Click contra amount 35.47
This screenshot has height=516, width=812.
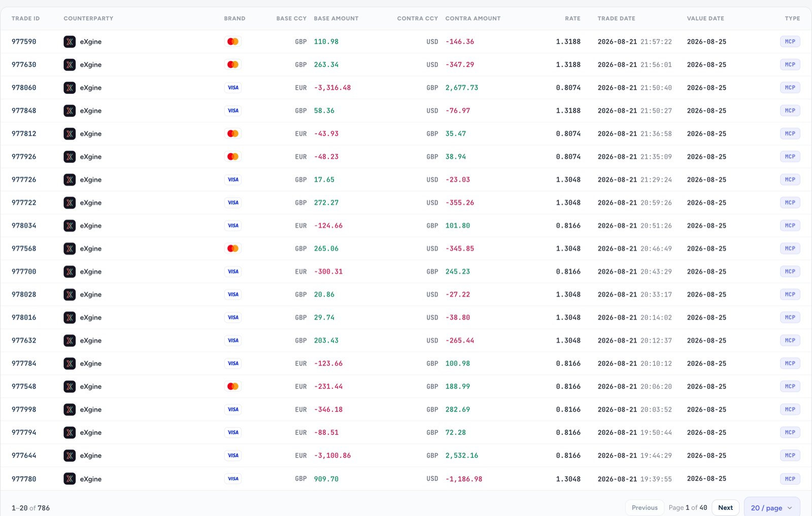[x=456, y=133]
